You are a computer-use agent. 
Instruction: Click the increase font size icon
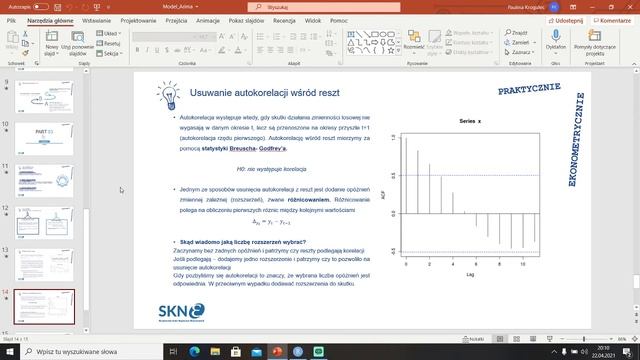[222, 37]
